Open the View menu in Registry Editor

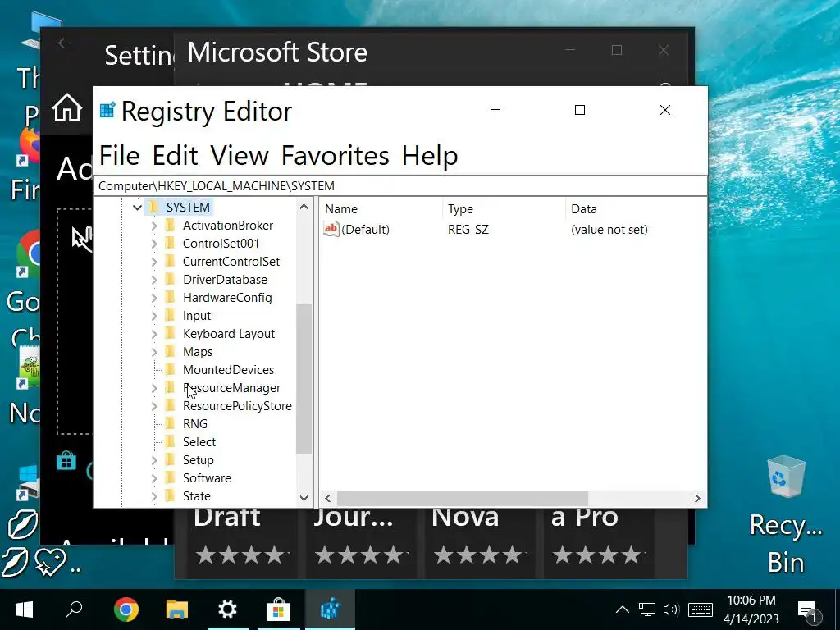239,156
